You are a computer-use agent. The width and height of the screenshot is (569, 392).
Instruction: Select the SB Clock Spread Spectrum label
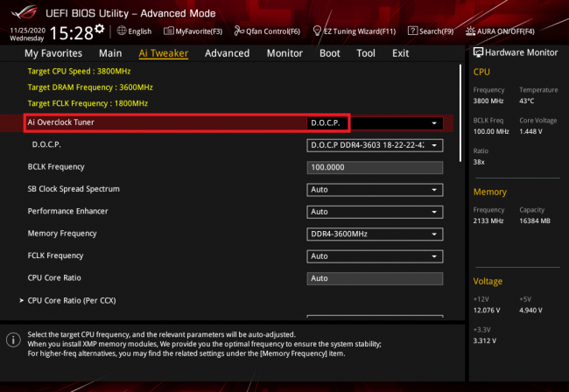pyautogui.click(x=74, y=189)
